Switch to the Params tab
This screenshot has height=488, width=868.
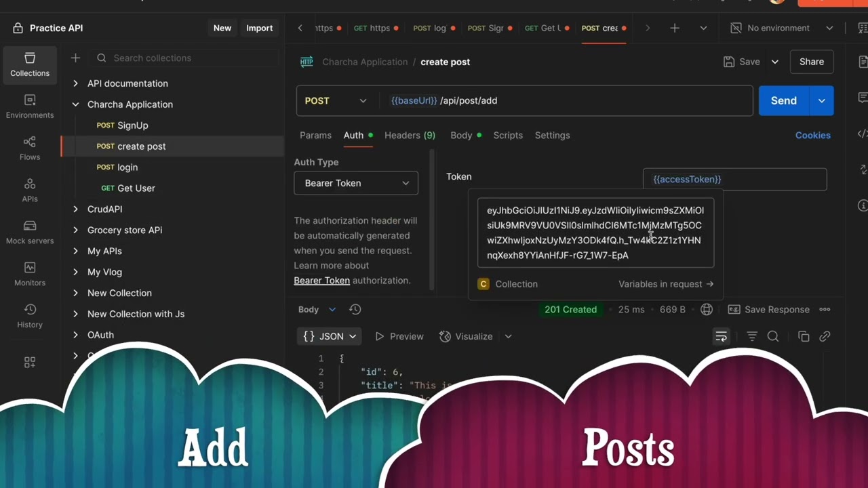(315, 136)
